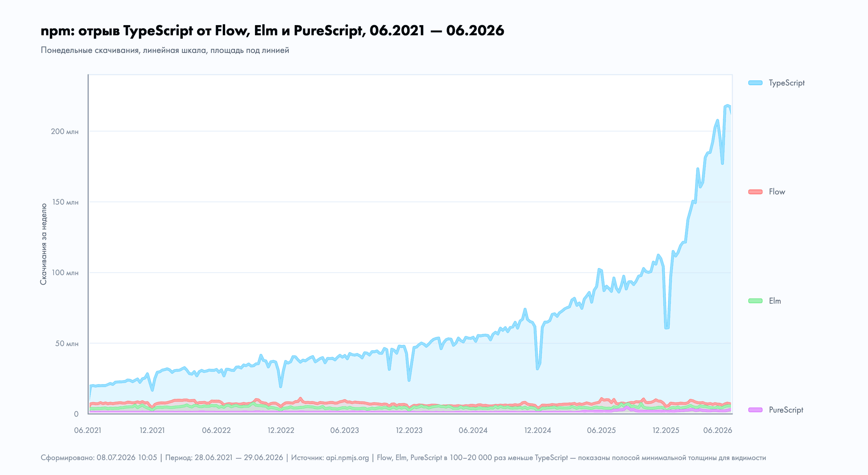The image size is (868, 475).
Task: Click the chart title about TypeScript lead
Action: click(272, 31)
